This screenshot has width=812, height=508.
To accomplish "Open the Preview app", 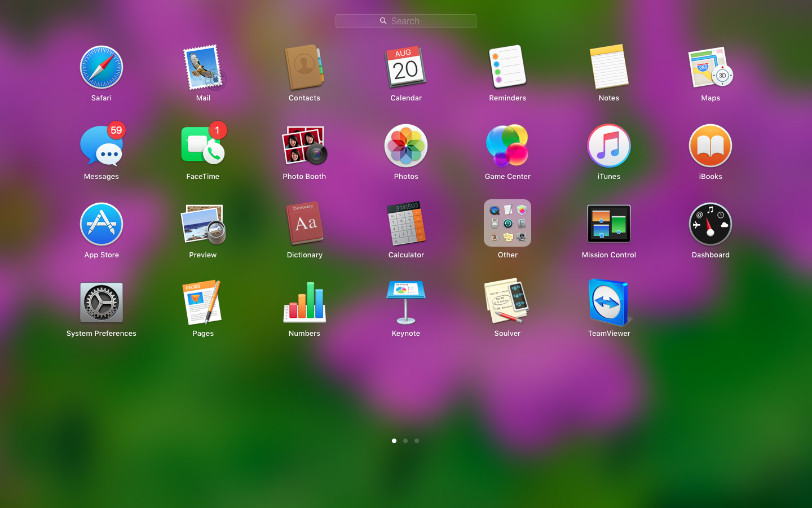I will click(x=203, y=224).
